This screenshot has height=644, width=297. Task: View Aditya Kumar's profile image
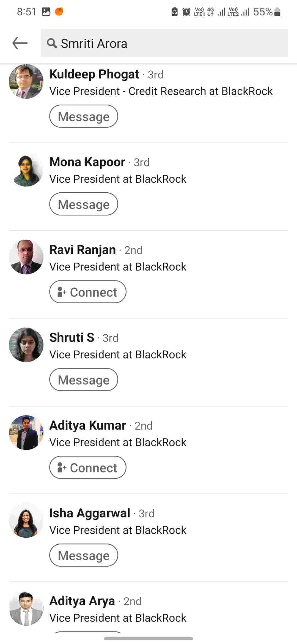tap(26, 433)
